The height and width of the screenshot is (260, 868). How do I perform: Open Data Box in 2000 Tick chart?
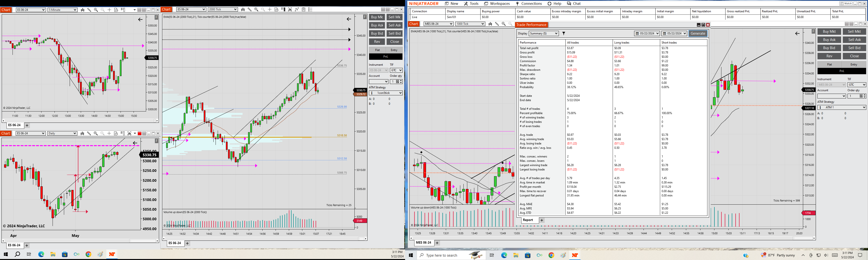coord(276,9)
